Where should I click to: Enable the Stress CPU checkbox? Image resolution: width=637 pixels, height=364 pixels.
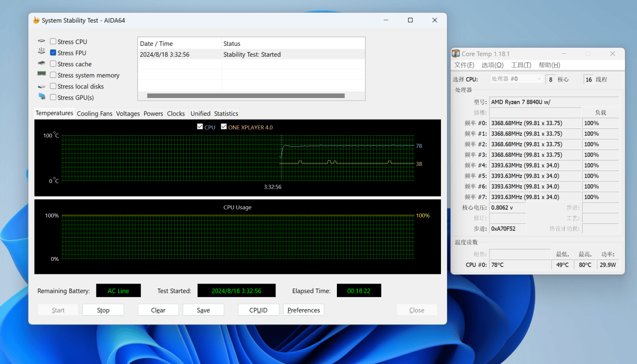coord(53,42)
